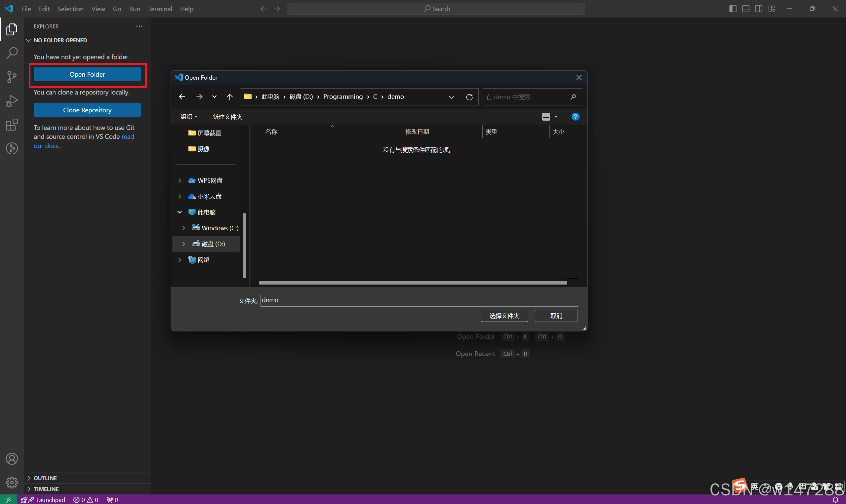Click the Accounts icon in activity bar
This screenshot has height=504, width=846.
(x=12, y=459)
